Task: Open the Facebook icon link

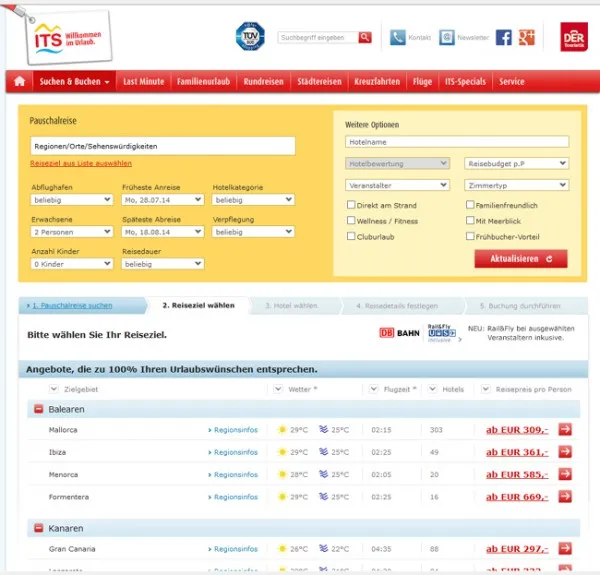Action: coord(503,37)
